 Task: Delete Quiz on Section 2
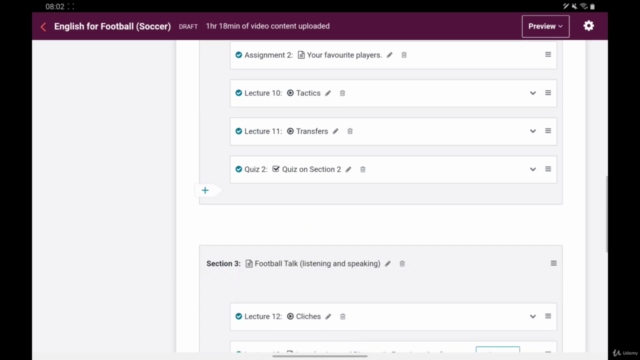point(363,169)
